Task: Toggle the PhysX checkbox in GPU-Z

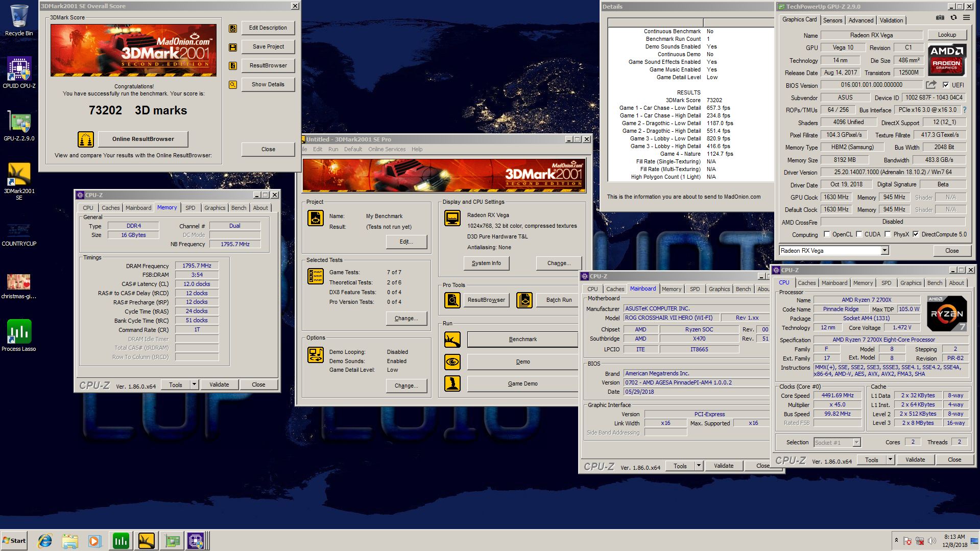Action: click(x=888, y=234)
